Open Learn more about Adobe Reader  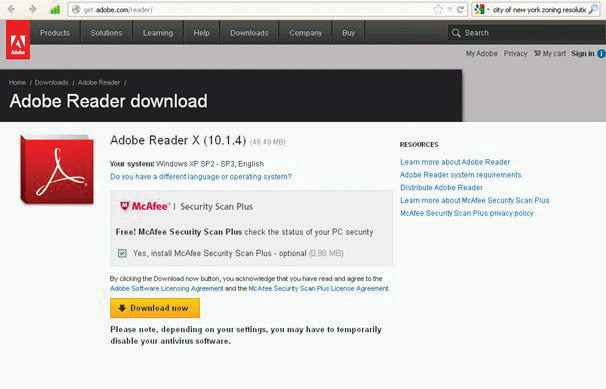click(455, 162)
